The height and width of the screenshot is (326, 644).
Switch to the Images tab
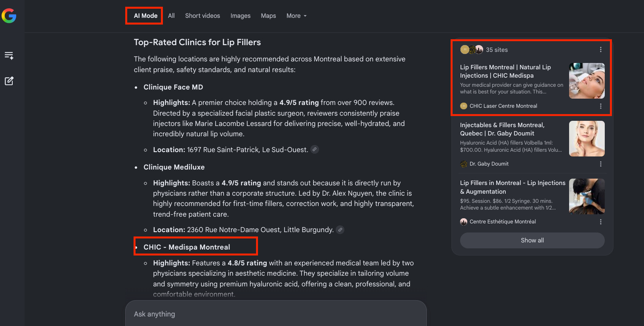pyautogui.click(x=241, y=16)
